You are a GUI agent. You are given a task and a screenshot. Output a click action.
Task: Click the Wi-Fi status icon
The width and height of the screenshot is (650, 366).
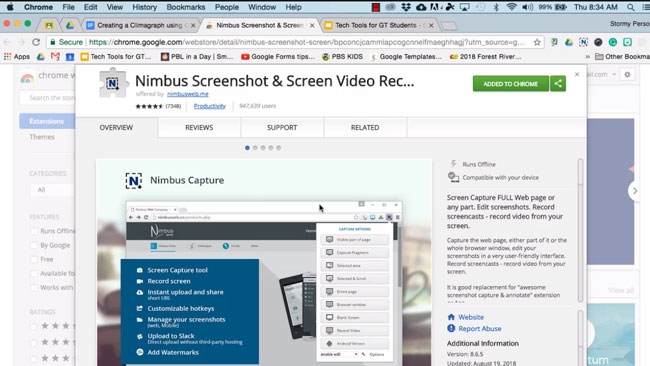click(x=512, y=7)
